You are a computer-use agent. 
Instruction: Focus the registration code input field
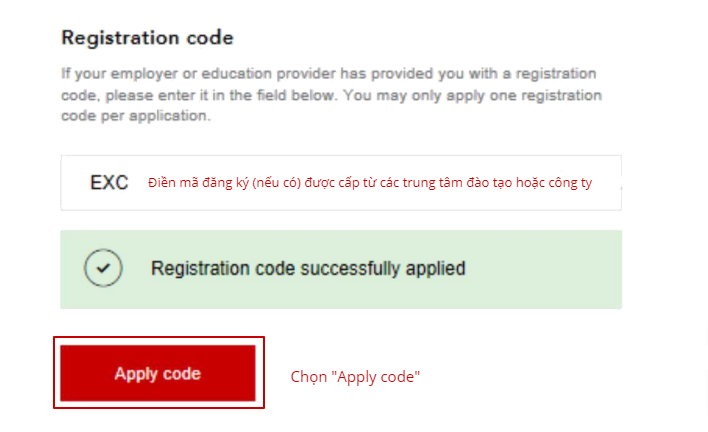(340, 183)
